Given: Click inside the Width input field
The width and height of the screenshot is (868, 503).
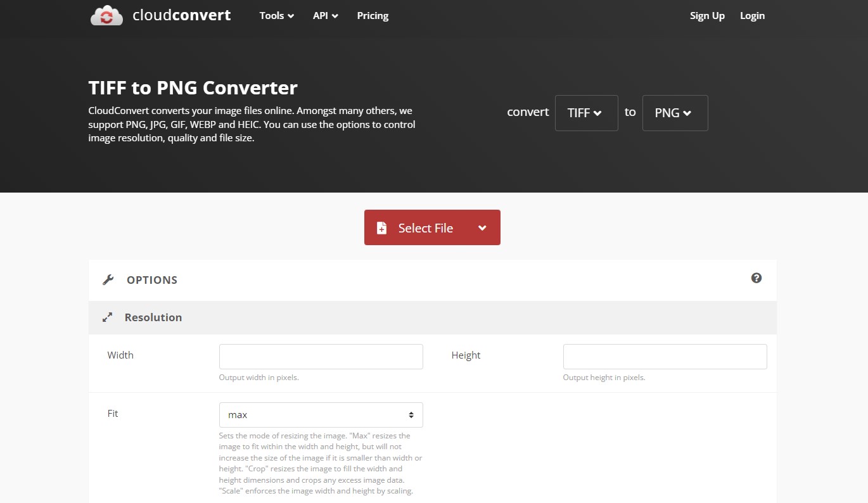Looking at the screenshot, I should [321, 356].
